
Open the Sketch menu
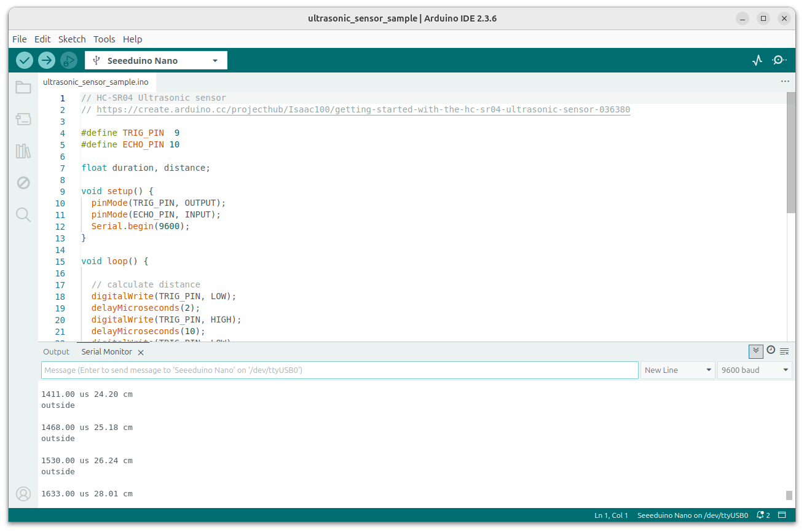point(72,39)
